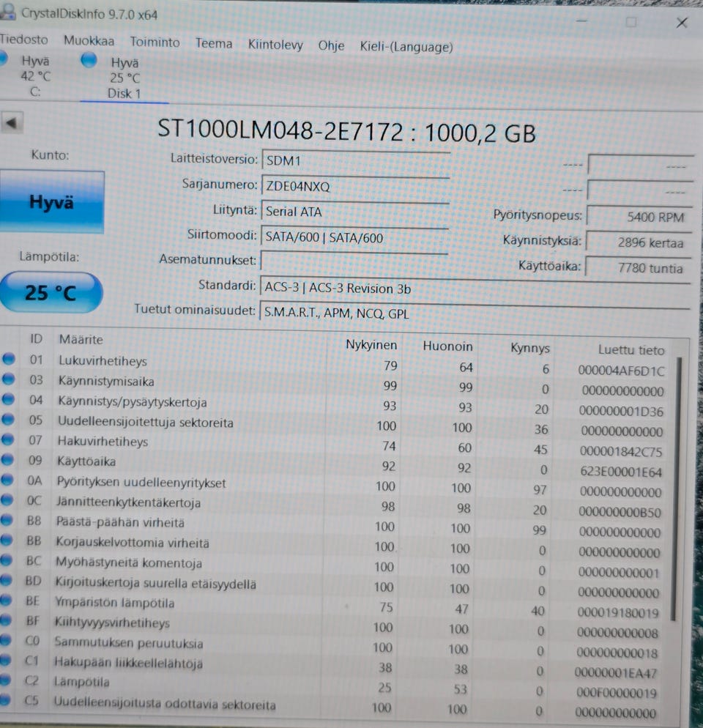The image size is (703, 728).
Task: Select the Hakuvirhetiheys attribute name
Action: click(103, 441)
